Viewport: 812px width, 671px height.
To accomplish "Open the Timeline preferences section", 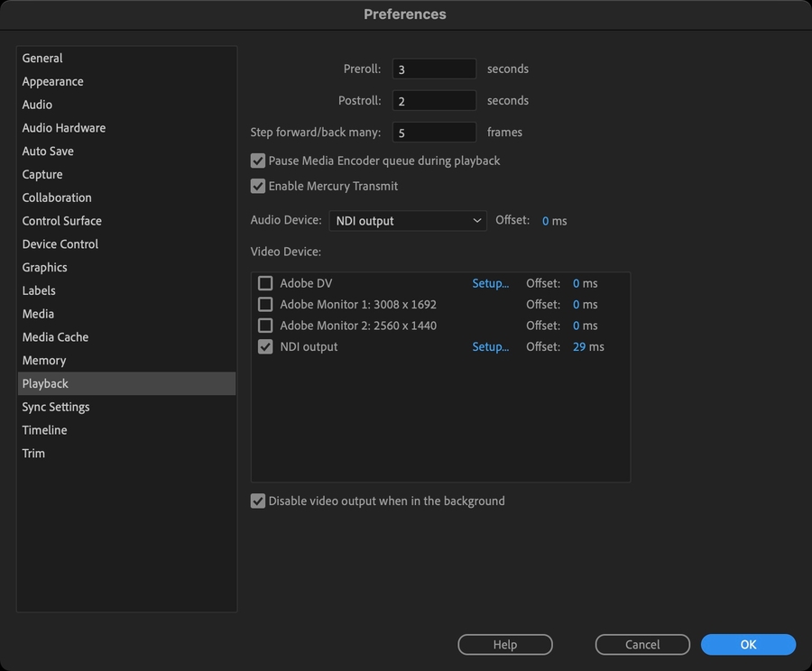I will coord(45,430).
